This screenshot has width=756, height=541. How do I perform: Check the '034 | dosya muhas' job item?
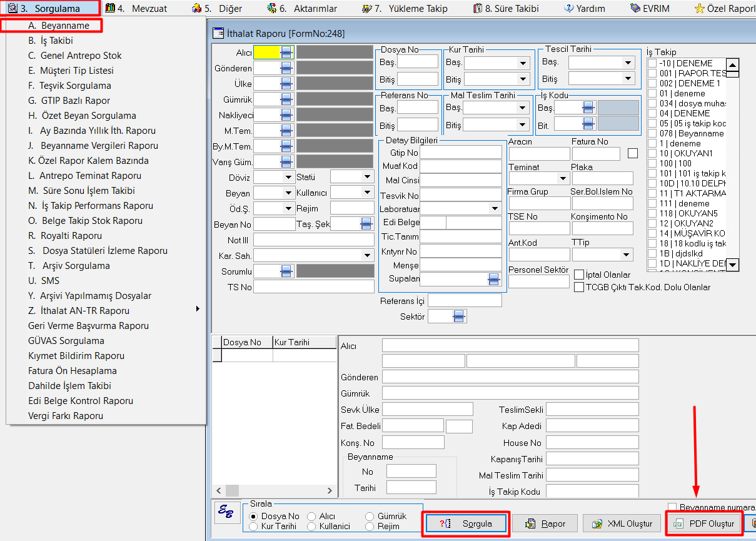click(652, 103)
